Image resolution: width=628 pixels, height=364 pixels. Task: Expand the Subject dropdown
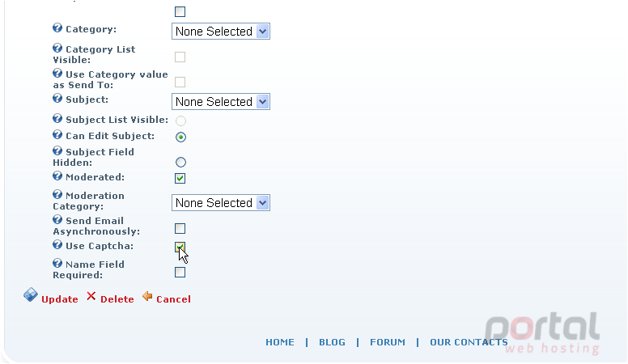click(x=221, y=102)
